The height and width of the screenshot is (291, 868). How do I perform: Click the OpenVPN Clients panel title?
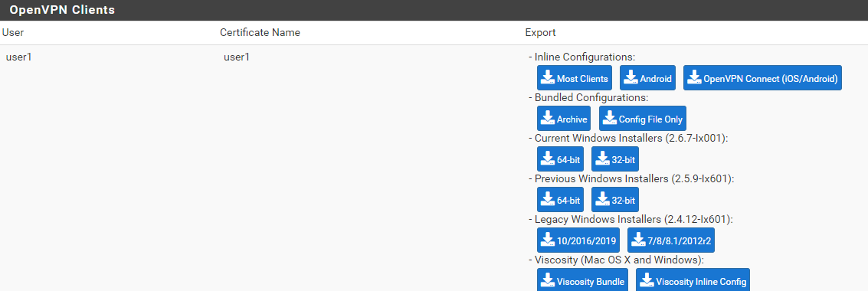(x=62, y=10)
